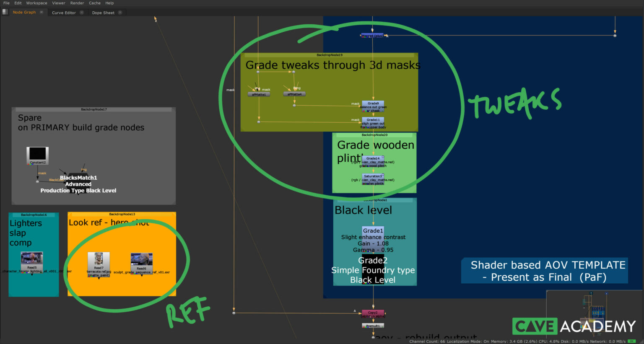644x344 pixels.
Task: Open the Render menu
Action: 77,3
